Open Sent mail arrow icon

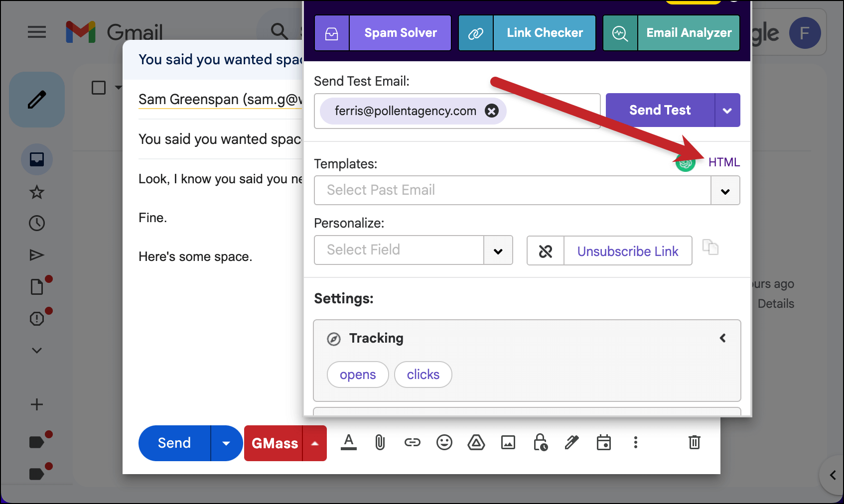[x=37, y=255]
